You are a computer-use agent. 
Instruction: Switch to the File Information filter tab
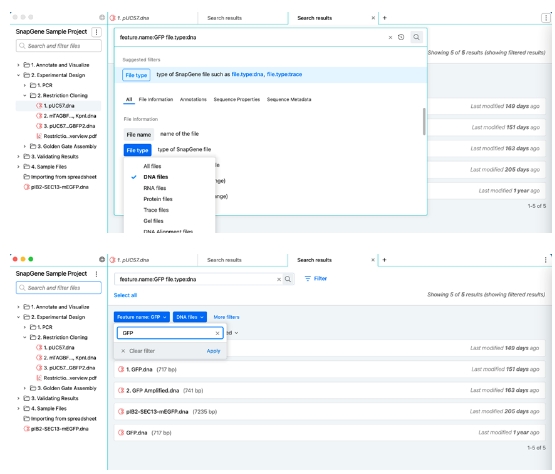(x=156, y=99)
